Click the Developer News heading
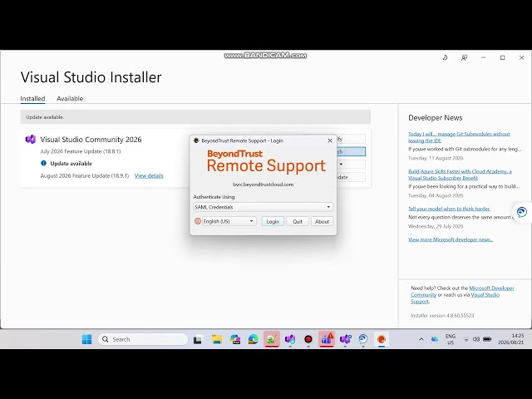 pos(436,118)
